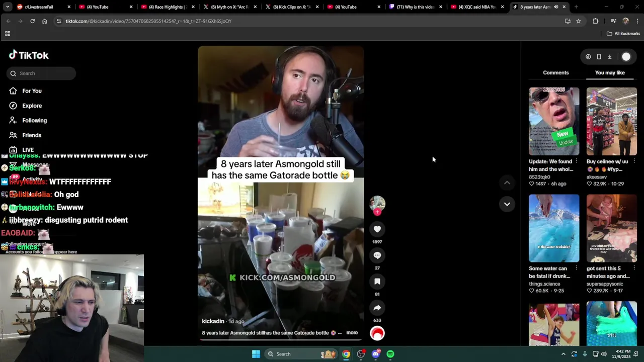Image resolution: width=644 pixels, height=362 pixels.
Task: Open Chrome's three-dot menu
Action: tap(637, 21)
